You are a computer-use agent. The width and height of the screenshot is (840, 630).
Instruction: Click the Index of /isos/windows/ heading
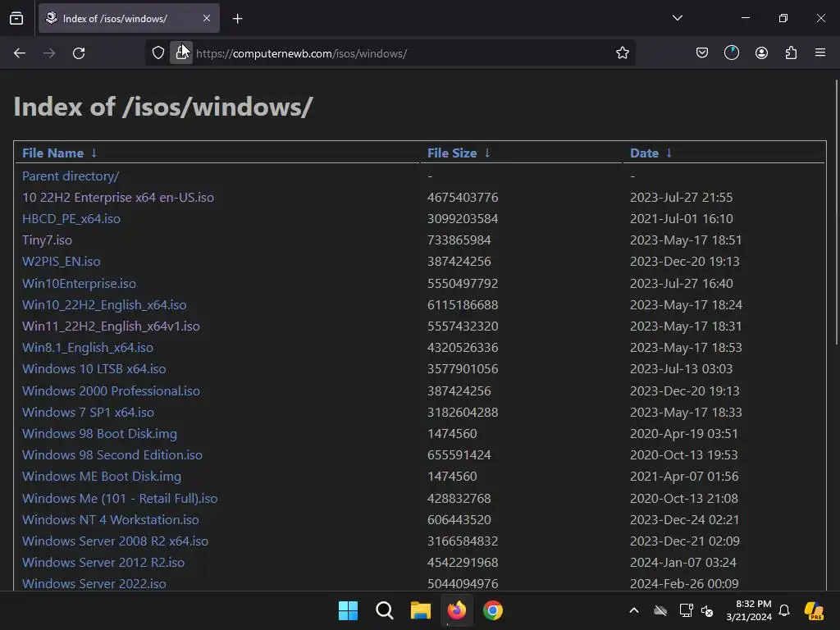click(x=163, y=106)
